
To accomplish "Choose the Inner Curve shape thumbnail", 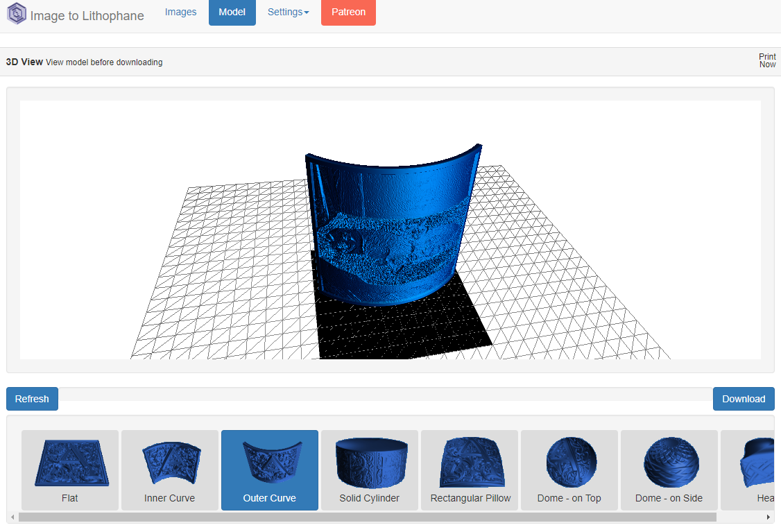I will 170,470.
